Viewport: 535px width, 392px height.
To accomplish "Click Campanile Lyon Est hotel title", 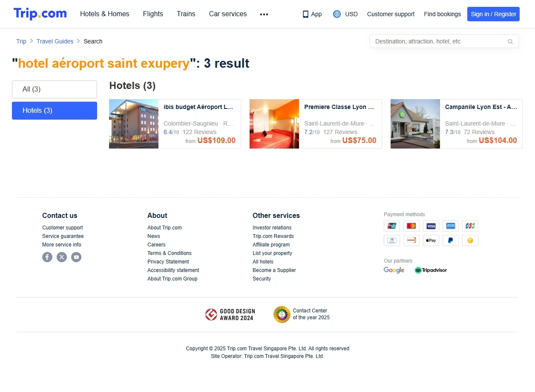I will pyautogui.click(x=481, y=107).
